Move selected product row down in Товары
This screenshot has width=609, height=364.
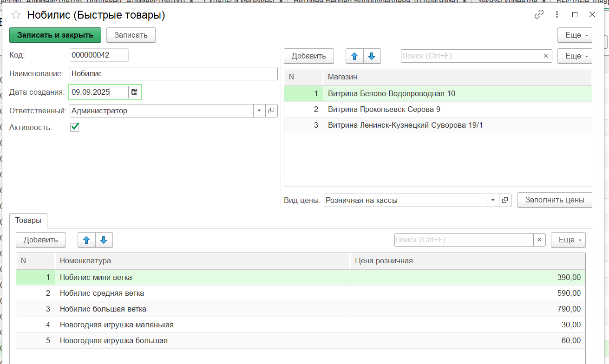click(x=104, y=240)
